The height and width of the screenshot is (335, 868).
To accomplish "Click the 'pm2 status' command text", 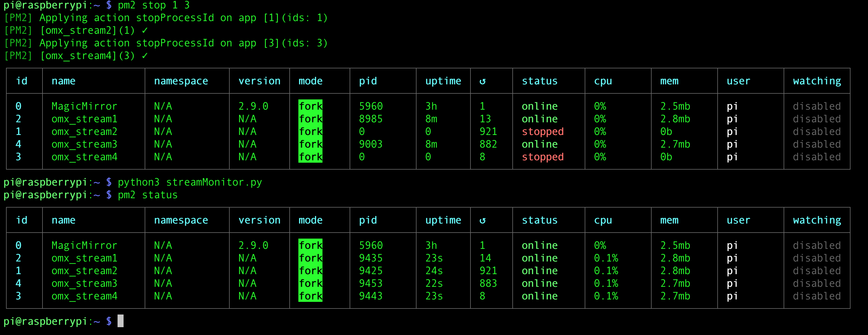I will 147,195.
